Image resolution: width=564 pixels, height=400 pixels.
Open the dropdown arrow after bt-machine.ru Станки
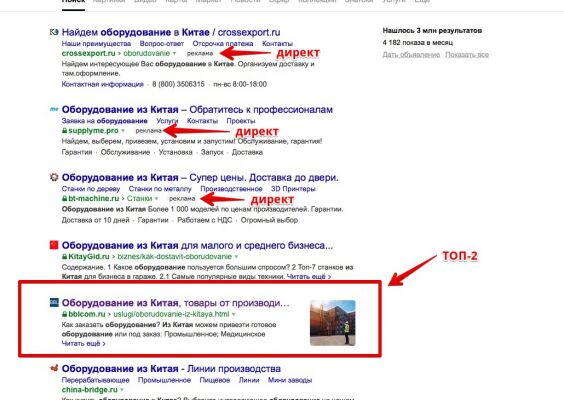coord(156,199)
